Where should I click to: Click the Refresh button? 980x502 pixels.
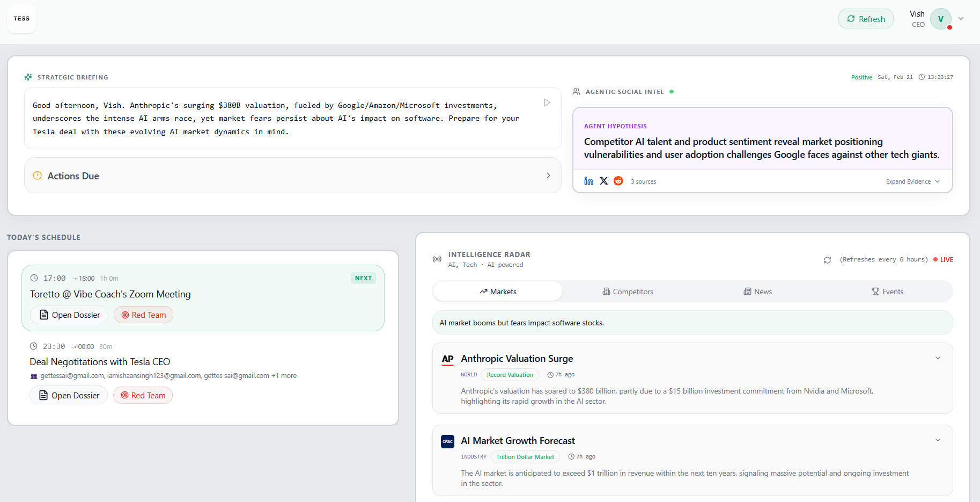(x=866, y=19)
